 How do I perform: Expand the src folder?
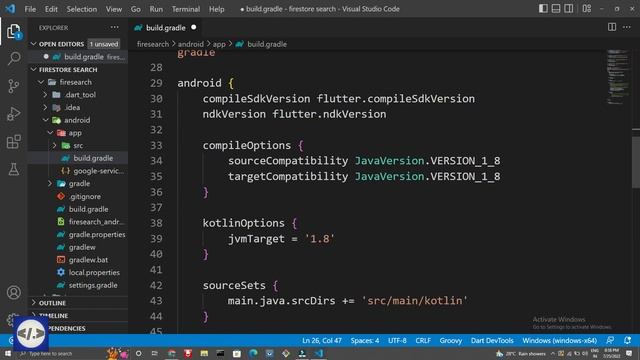54,145
